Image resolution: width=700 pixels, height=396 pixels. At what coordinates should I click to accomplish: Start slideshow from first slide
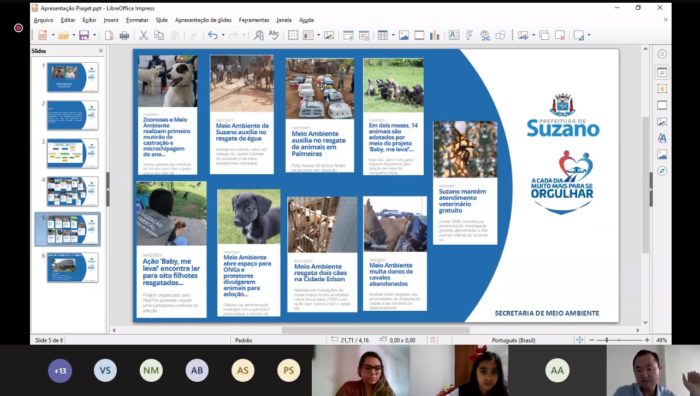pyautogui.click(x=348, y=35)
